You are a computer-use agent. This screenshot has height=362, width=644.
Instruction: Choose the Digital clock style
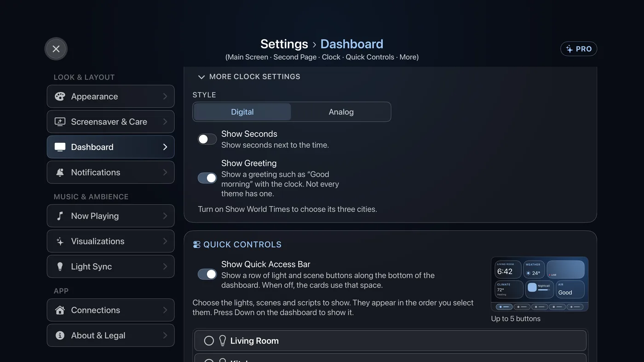point(242,112)
